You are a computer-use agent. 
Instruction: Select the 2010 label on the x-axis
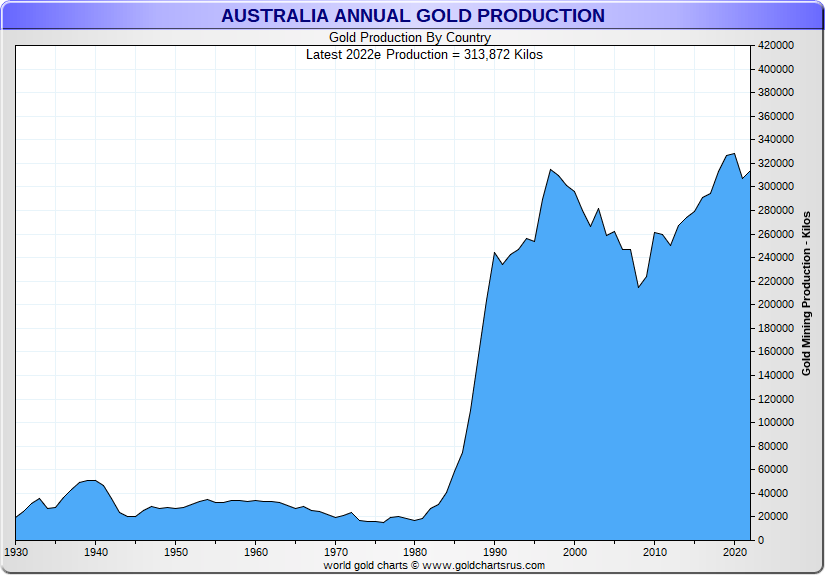[655, 551]
